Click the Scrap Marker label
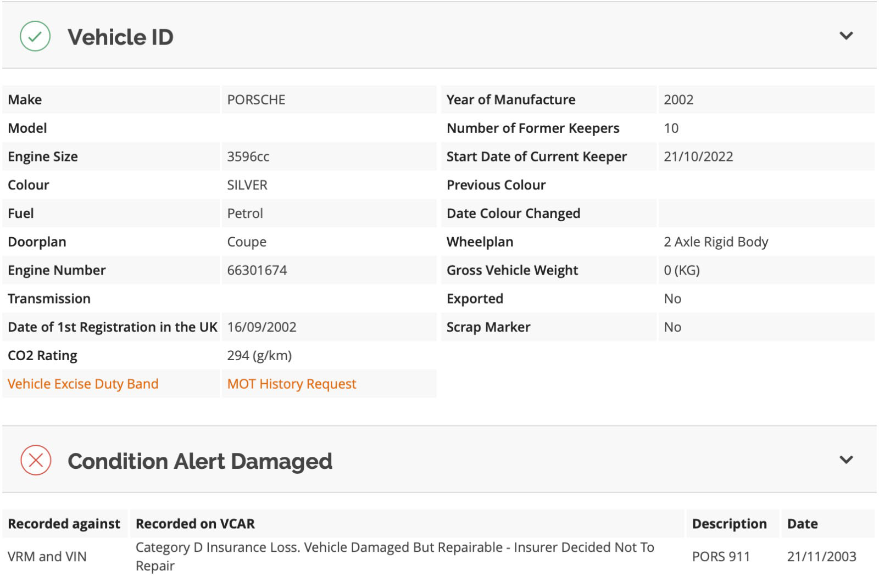 pyautogui.click(x=488, y=327)
